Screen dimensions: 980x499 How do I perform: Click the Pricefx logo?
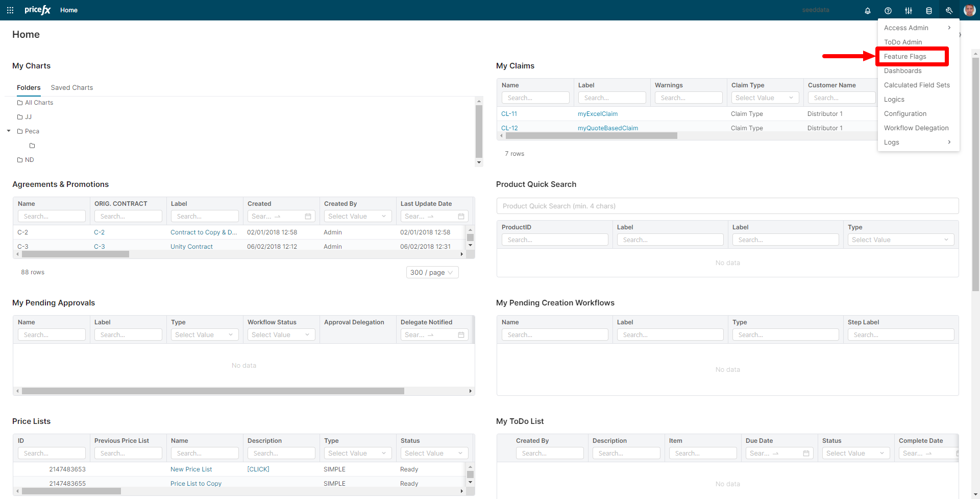(x=38, y=10)
